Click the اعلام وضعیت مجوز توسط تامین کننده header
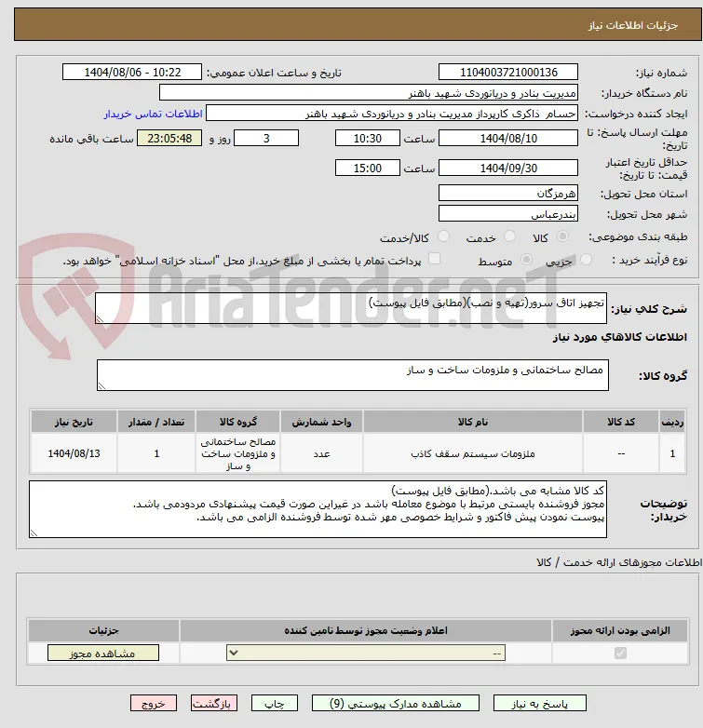703x728 pixels. click(x=366, y=630)
